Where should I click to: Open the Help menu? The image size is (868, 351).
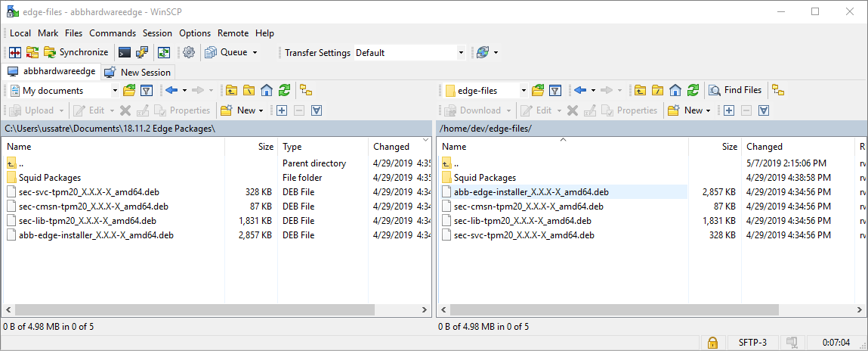point(264,33)
